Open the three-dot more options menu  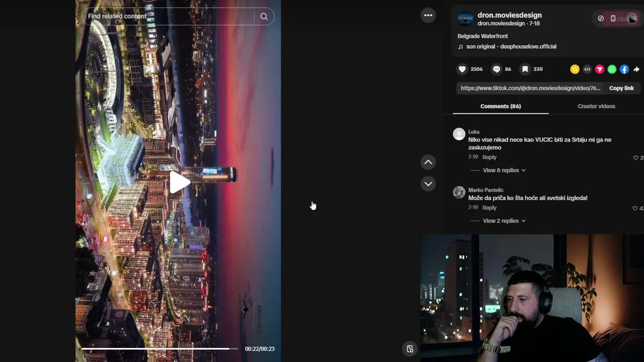click(x=428, y=15)
